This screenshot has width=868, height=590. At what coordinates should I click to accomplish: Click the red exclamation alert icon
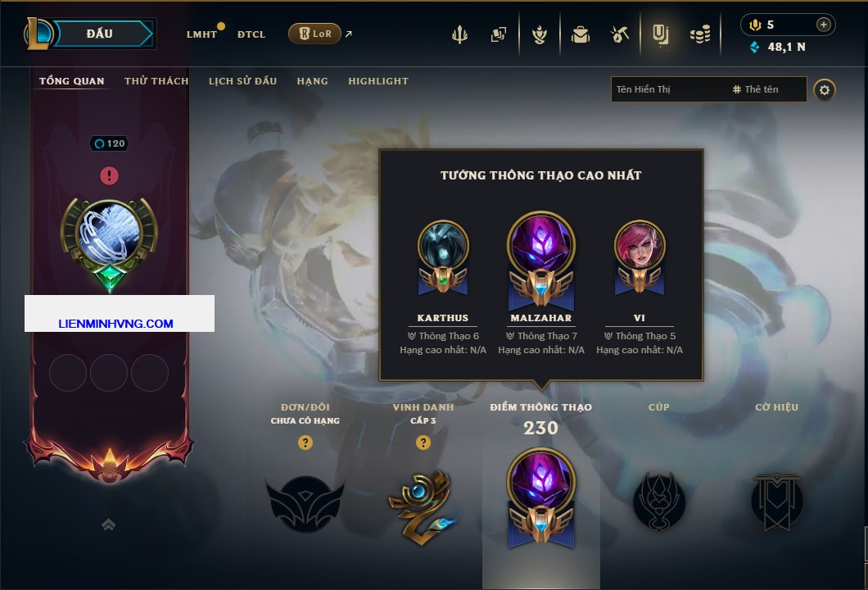coord(109,175)
